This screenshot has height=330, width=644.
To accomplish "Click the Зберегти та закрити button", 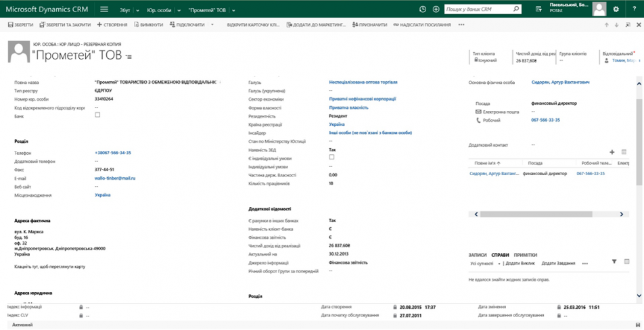I will [x=65, y=25].
